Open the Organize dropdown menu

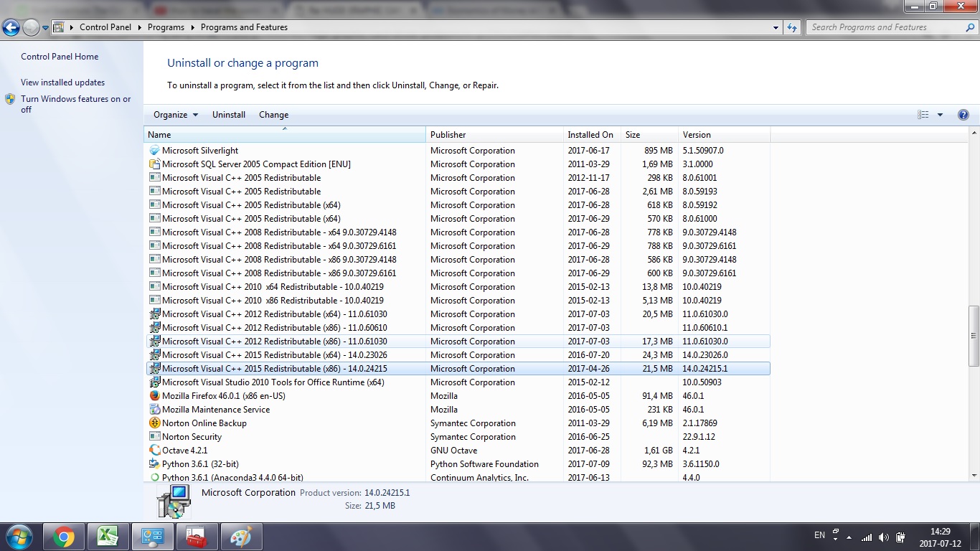pyautogui.click(x=174, y=114)
